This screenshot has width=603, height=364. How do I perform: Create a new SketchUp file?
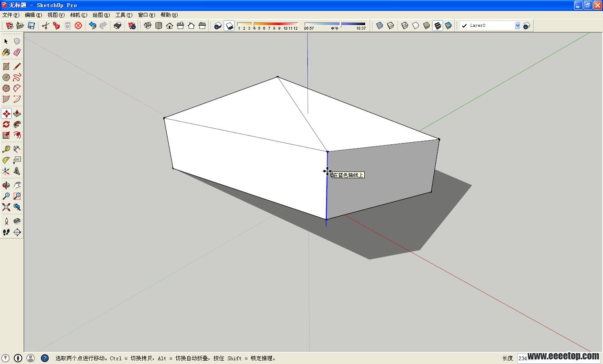click(x=9, y=26)
